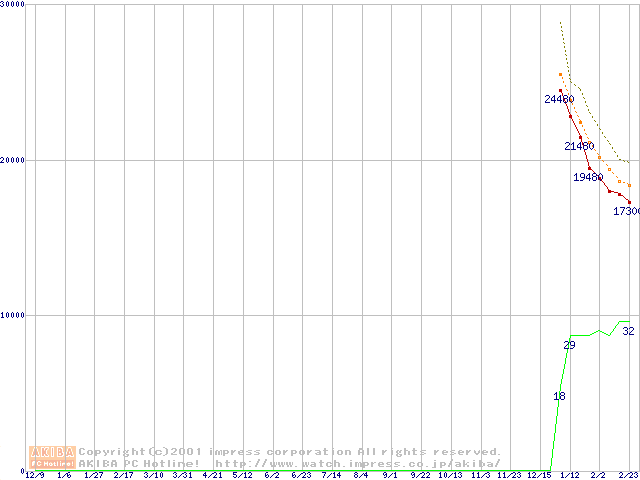The height and width of the screenshot is (480, 640).
Task: Click the 1/12 date label
Action: point(570,476)
